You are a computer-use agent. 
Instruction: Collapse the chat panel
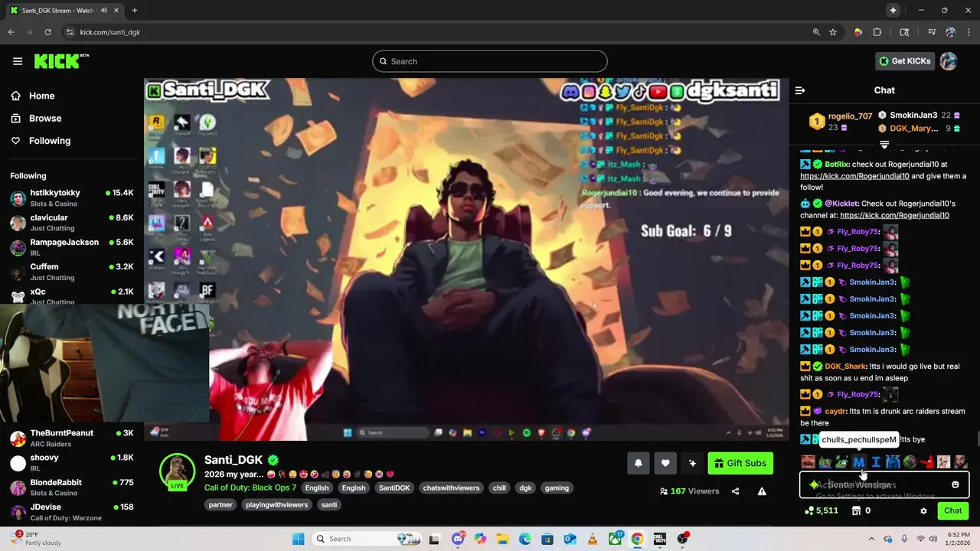click(x=800, y=90)
